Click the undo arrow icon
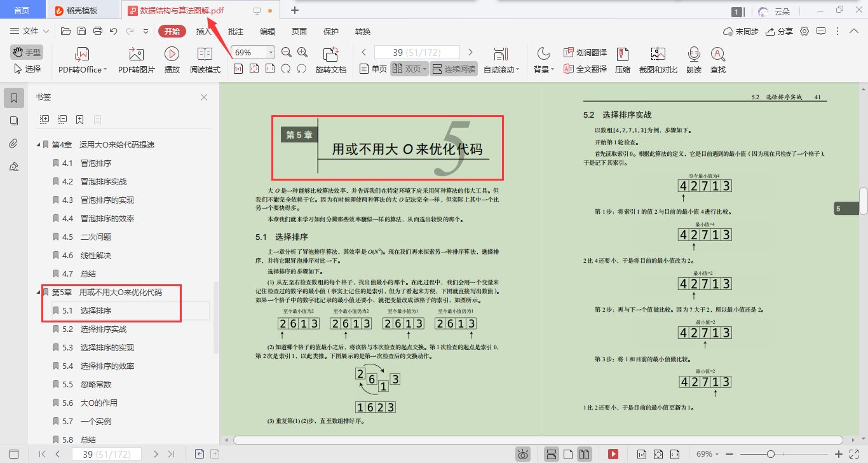Image resolution: width=868 pixels, height=463 pixels. click(x=114, y=31)
